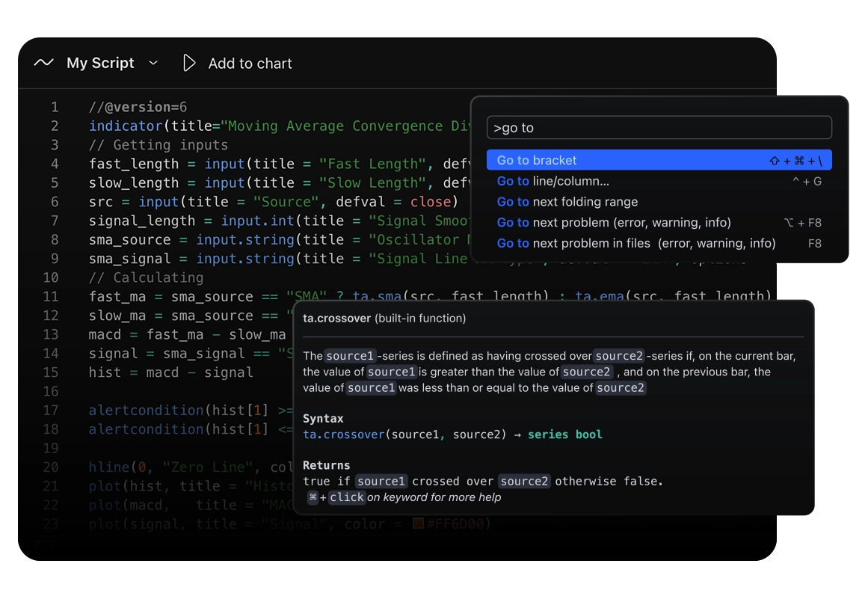Click the ta.crossover heading in tooltip

[337, 319]
